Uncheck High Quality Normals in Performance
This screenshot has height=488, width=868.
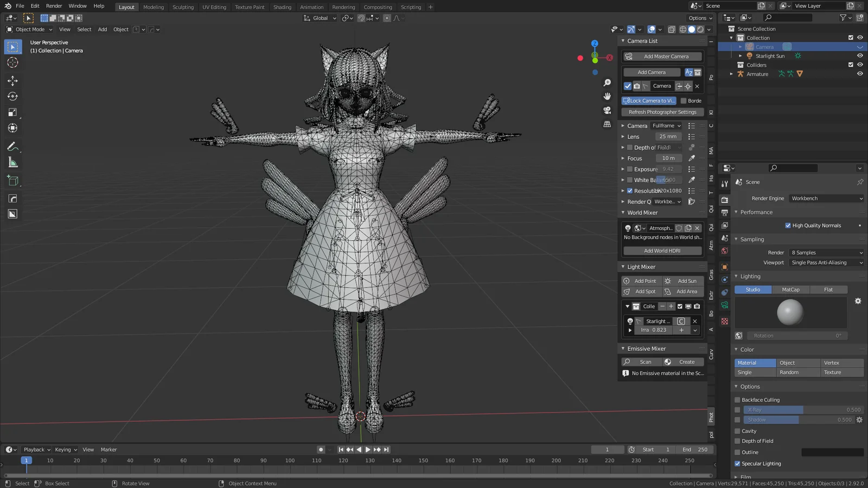click(x=788, y=225)
